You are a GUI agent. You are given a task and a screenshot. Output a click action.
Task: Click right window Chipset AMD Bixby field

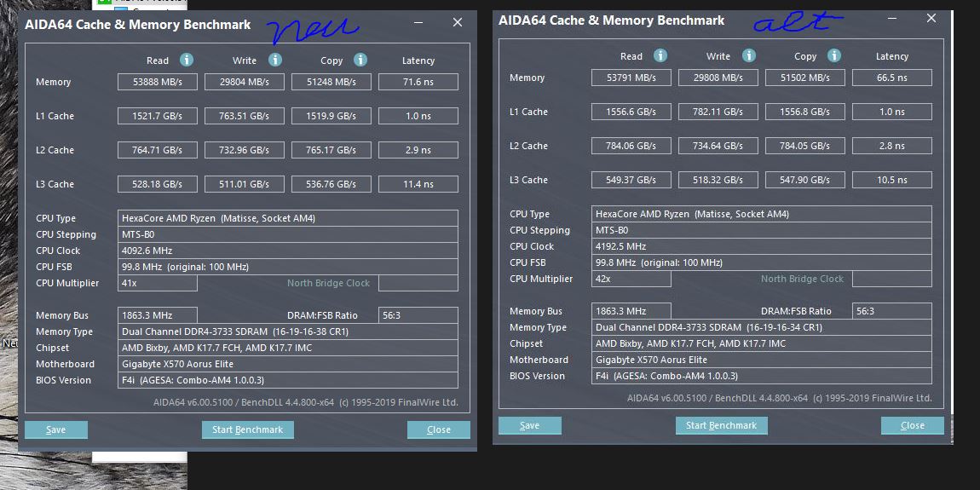(x=762, y=343)
